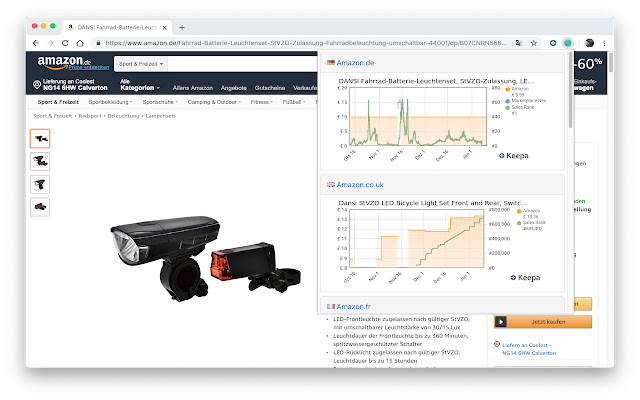Open the Camping & Outdoor menu
Screen dimensions: 640x400
point(214,102)
